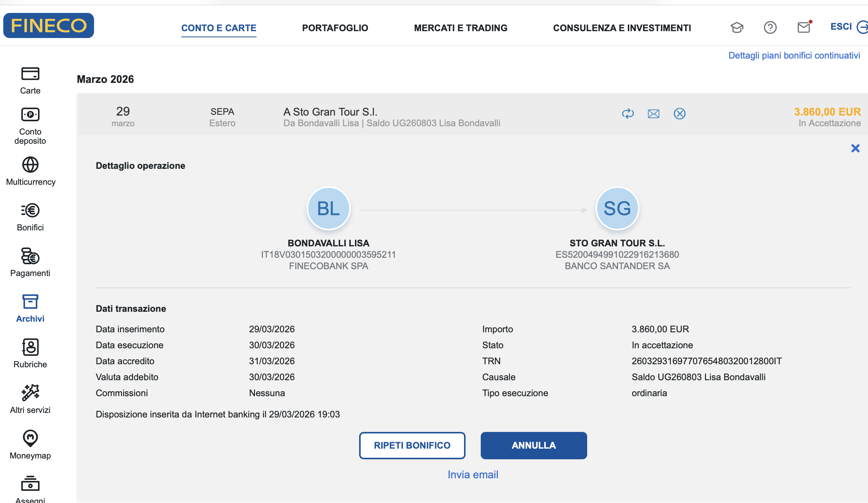Launch Moneymap from the sidebar
The width and height of the screenshot is (868, 503).
click(30, 445)
